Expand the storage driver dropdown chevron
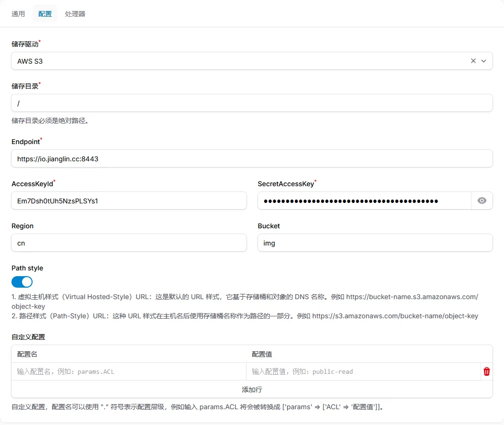This screenshot has height=425, width=504. pyautogui.click(x=483, y=61)
